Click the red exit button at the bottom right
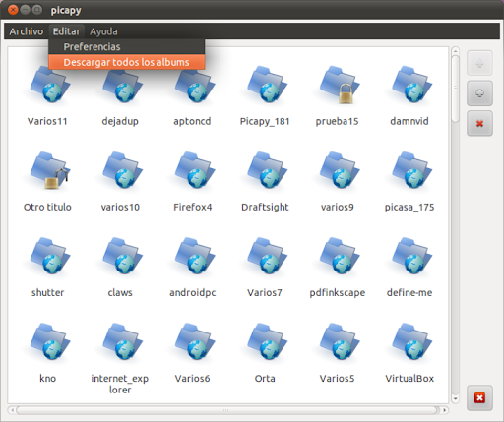Viewport: 504px width, 422px height. tap(479, 397)
